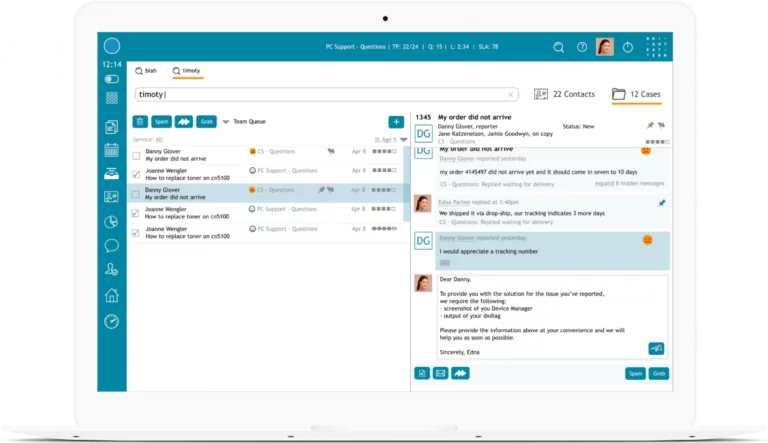Screen dimensions: 768x443
Task: Click the search magnifier in top bar
Action: (558, 47)
